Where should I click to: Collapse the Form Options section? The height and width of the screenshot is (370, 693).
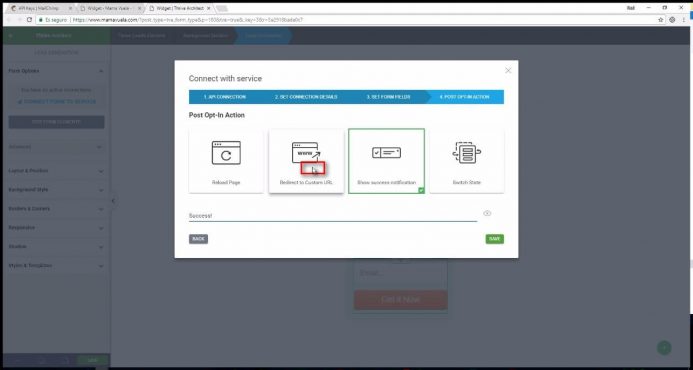[57, 71]
